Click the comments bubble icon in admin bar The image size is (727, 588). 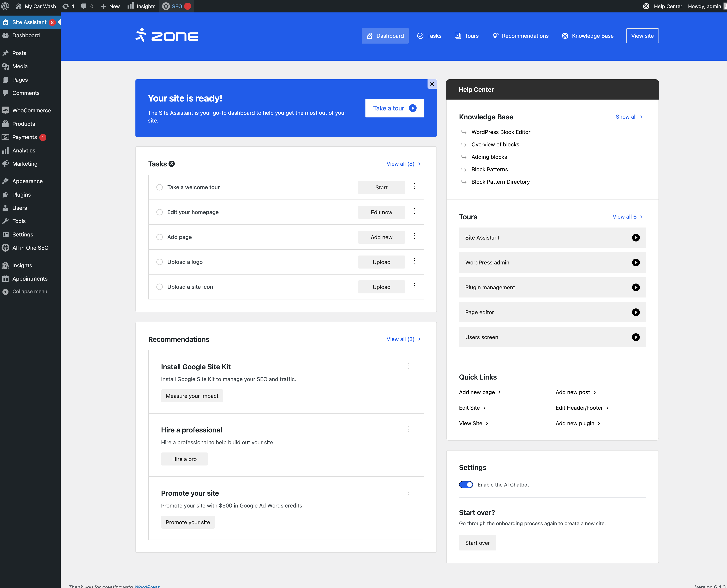point(84,6)
